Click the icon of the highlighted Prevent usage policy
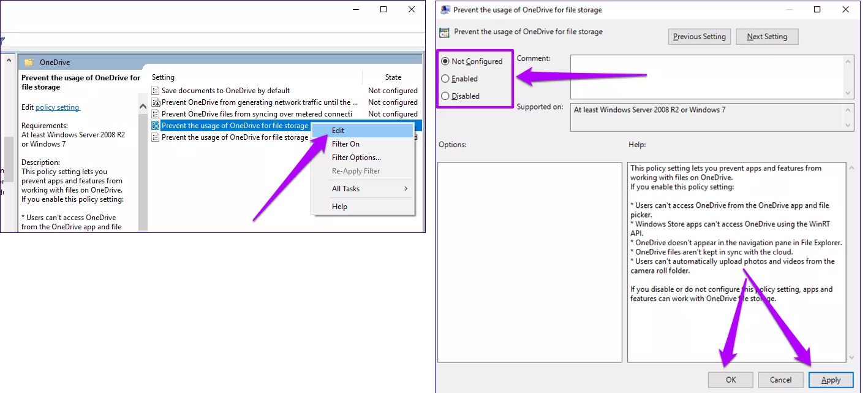The height and width of the screenshot is (393, 868). click(156, 126)
